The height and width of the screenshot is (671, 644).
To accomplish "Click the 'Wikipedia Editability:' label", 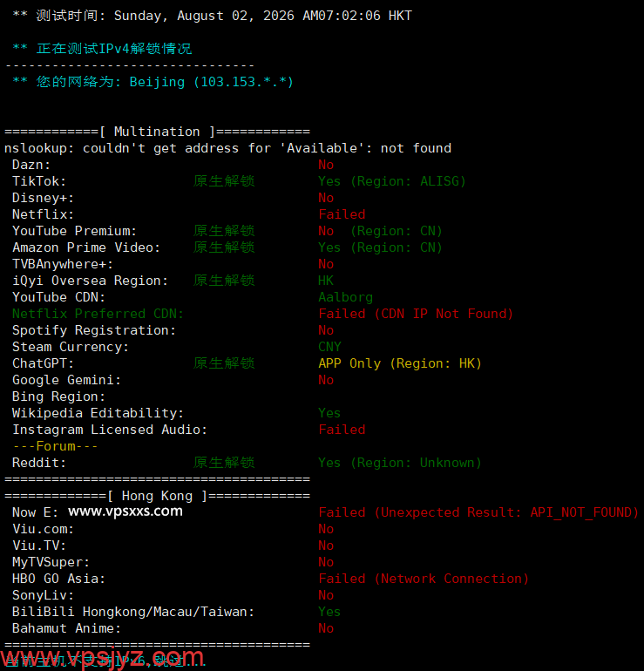I will [98, 413].
